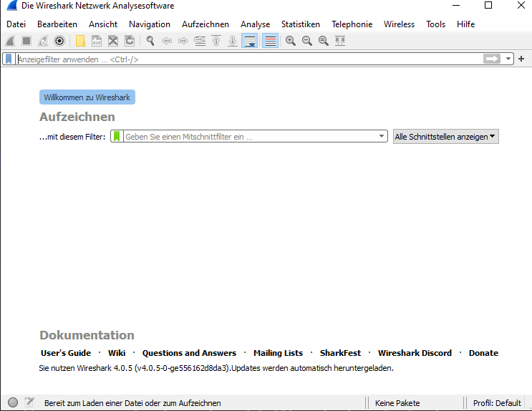Reset text to normal size icon
This screenshot has width=532, height=411.
pyautogui.click(x=324, y=41)
